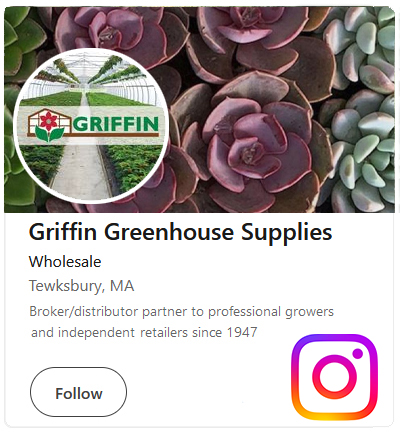Click the red flower emblem in Griffin logo

click(x=49, y=121)
